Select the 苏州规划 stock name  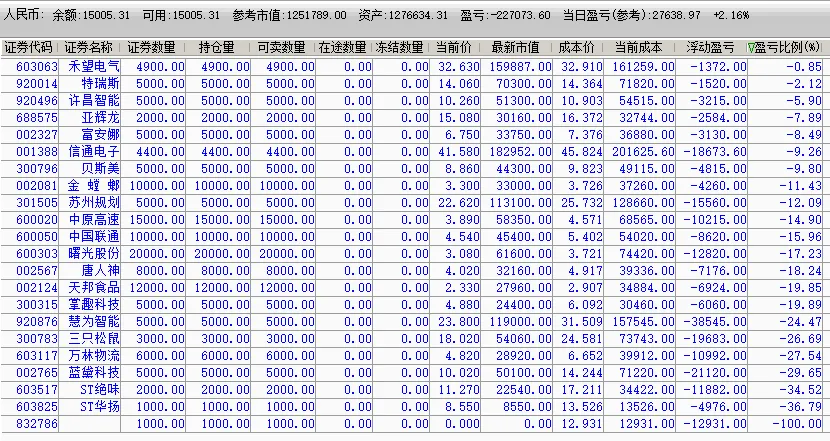[94, 203]
